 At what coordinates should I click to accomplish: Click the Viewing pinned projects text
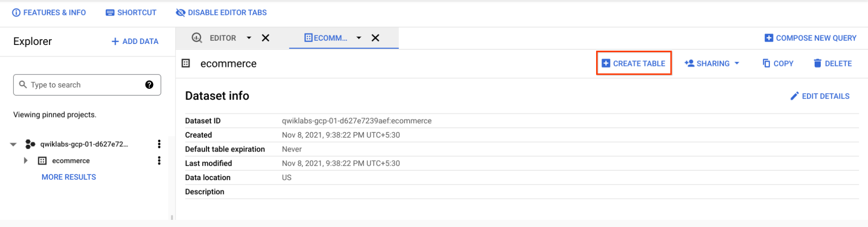tap(55, 115)
